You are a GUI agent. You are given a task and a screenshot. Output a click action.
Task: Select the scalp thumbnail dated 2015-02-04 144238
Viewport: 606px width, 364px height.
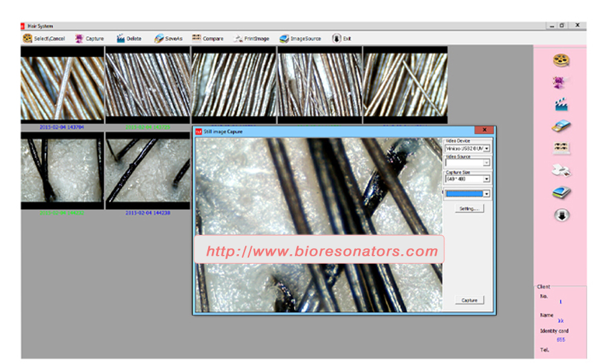pyautogui.click(x=147, y=171)
